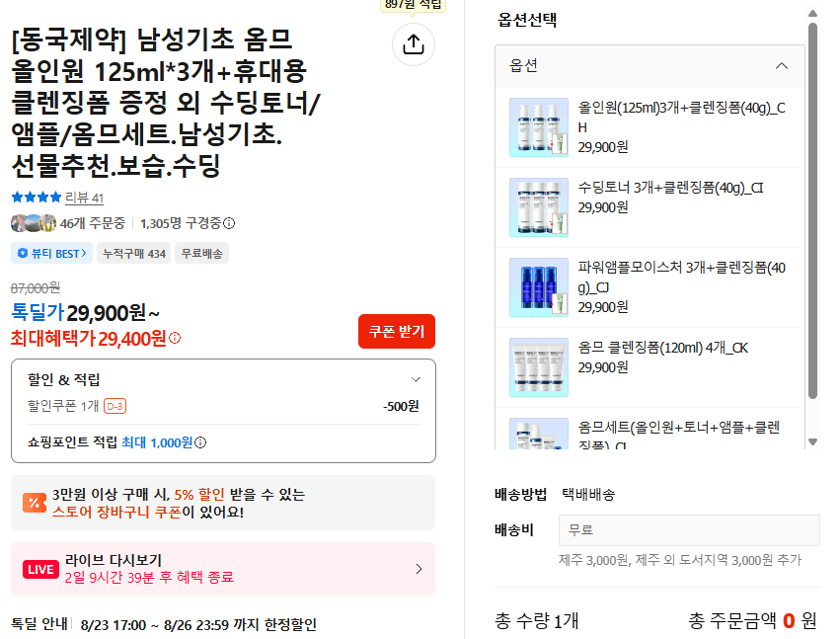Image resolution: width=840 pixels, height=639 pixels.
Task: Click the 46개 주문중 text
Action: (x=92, y=223)
